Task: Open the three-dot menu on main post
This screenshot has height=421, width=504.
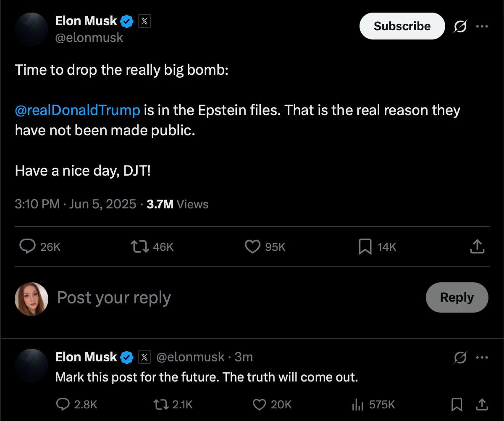Action: point(482,26)
